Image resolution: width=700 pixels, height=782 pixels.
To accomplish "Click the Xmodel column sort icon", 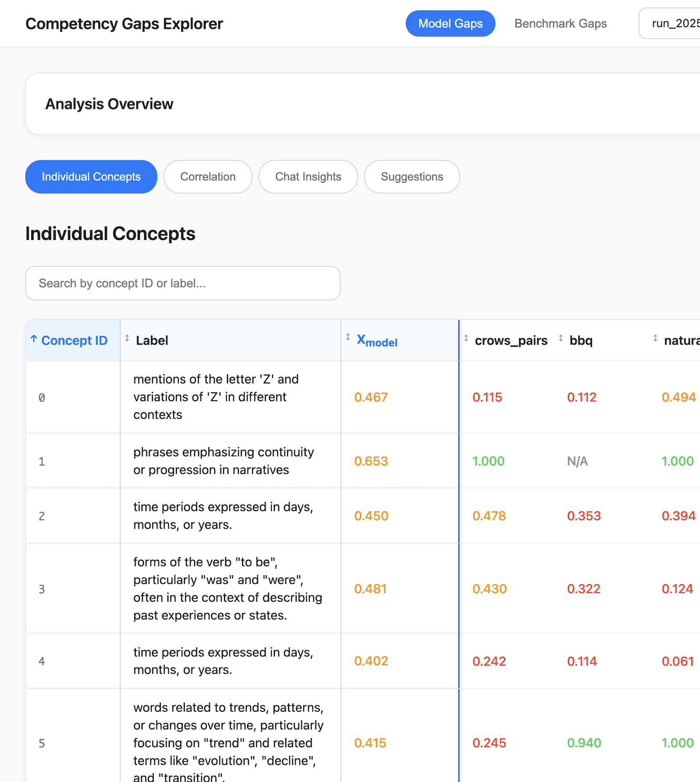I will click(x=348, y=337).
